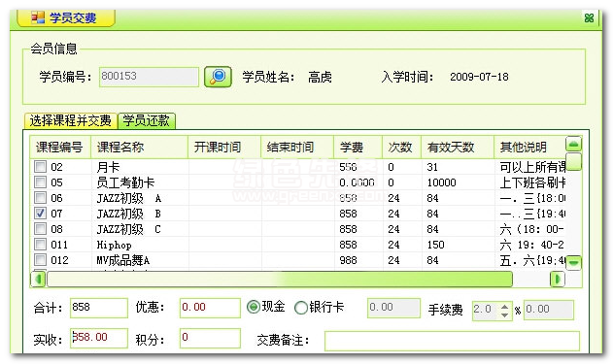Select the Hiphop course name cell
The height and width of the screenshot is (364, 613).
tap(115, 245)
